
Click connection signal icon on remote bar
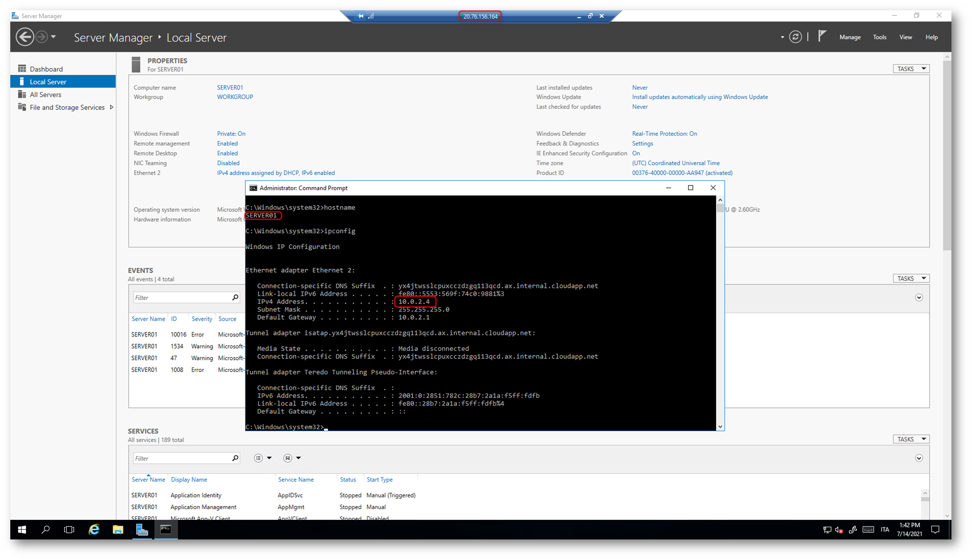pos(371,16)
